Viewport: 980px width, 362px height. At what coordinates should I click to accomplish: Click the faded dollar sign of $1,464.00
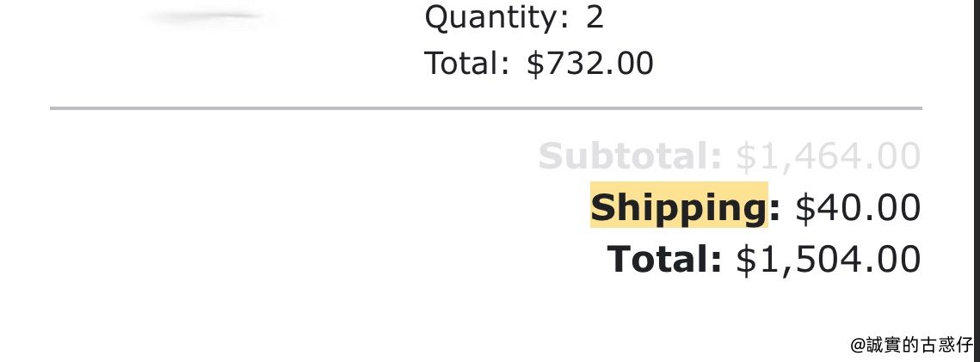coord(745,156)
